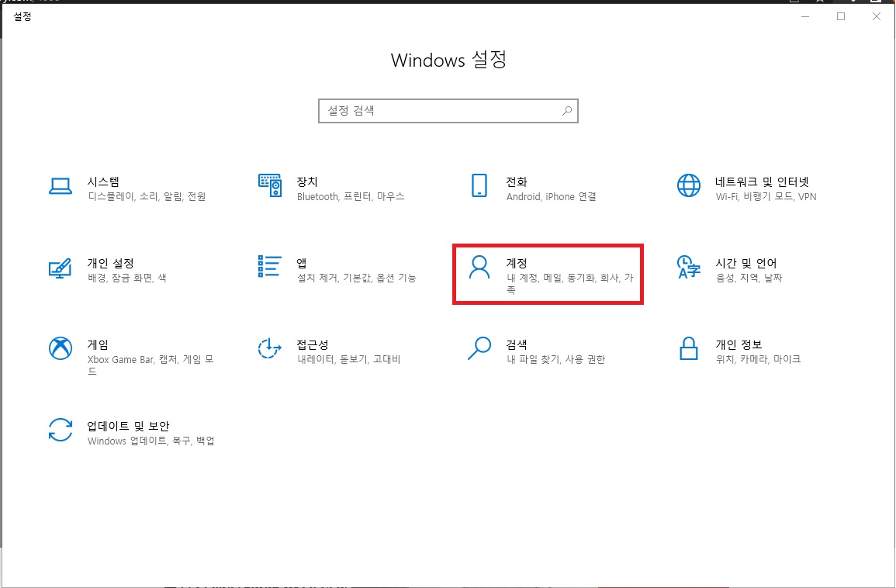
Task: Click the text '내 파일 찾기, 사용 권한'
Action: tap(556, 359)
